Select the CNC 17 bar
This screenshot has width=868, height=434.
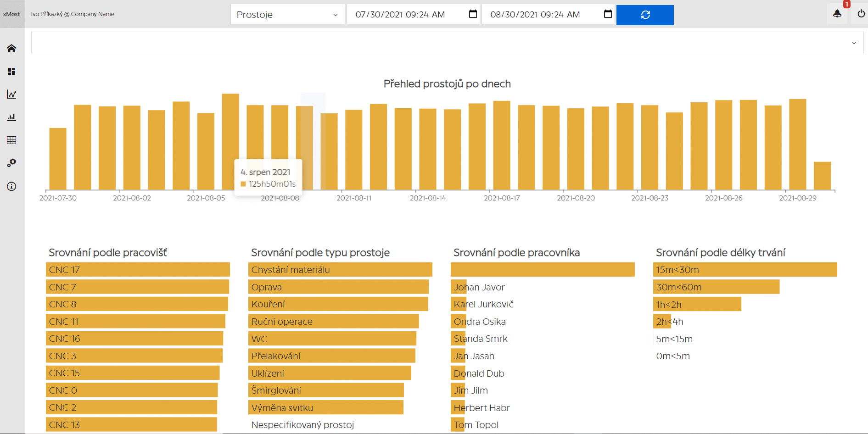(x=138, y=270)
